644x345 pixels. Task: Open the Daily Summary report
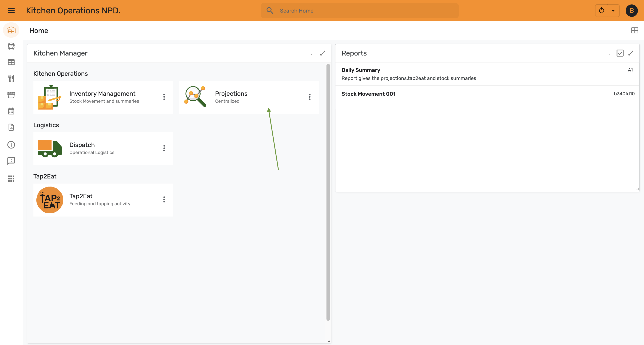pyautogui.click(x=487, y=74)
